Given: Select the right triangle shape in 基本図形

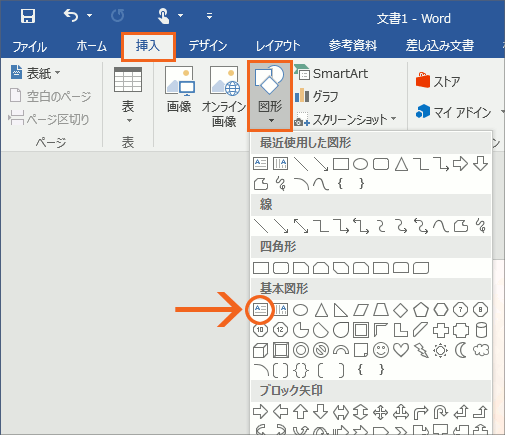Looking at the screenshot, I should [x=341, y=310].
